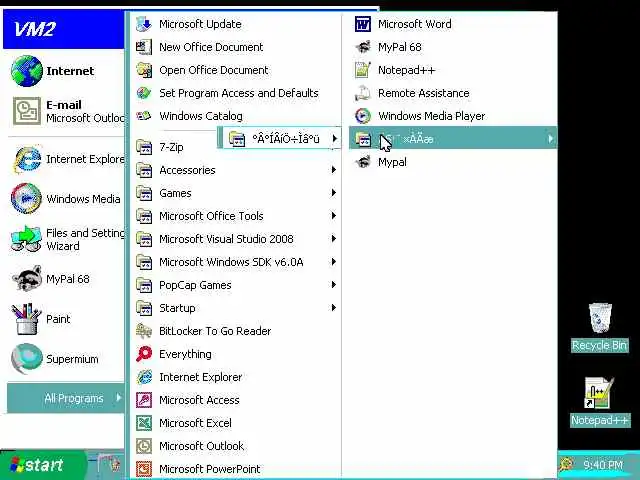
Task: Launch Supermium browser
Action: pyautogui.click(x=67, y=359)
